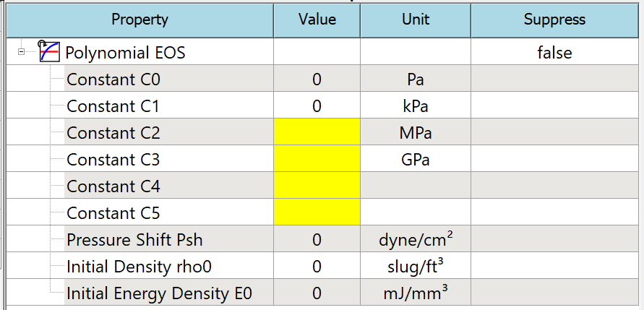
Task: Select the Initial Density rho0 row label
Action: (x=139, y=267)
